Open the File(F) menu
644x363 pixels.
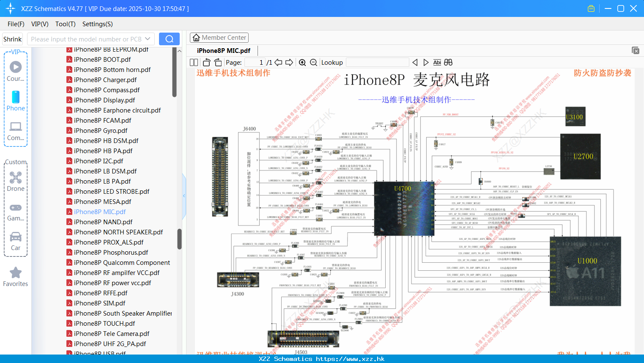(16, 24)
